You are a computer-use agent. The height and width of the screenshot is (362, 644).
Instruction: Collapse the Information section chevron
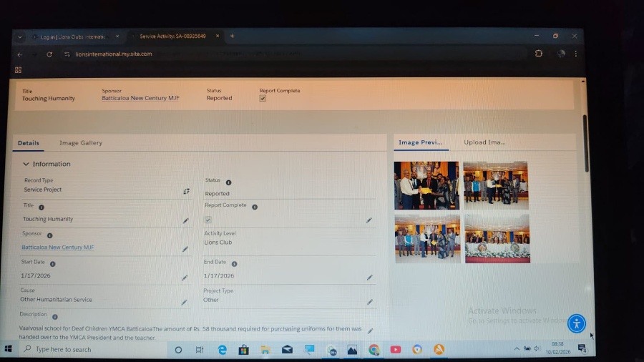point(26,164)
